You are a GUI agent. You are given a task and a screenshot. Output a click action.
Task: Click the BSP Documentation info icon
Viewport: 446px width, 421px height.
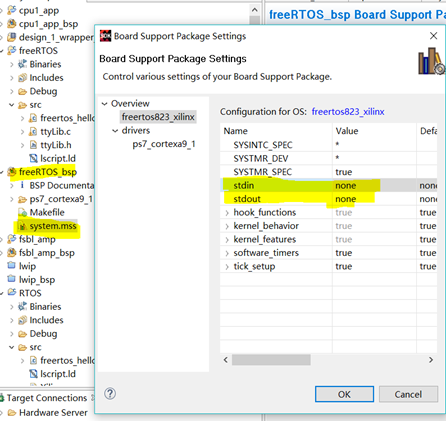coord(22,185)
